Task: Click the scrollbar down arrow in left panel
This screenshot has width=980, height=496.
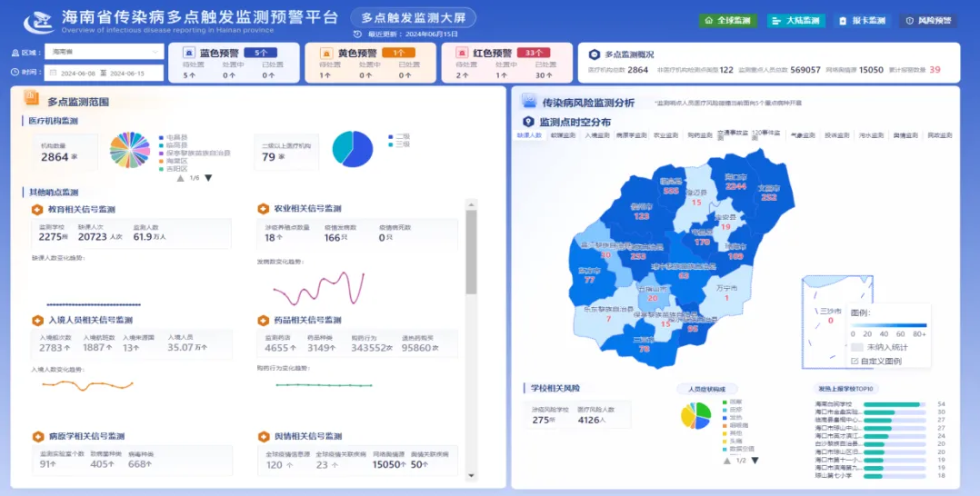Action: pos(471,476)
